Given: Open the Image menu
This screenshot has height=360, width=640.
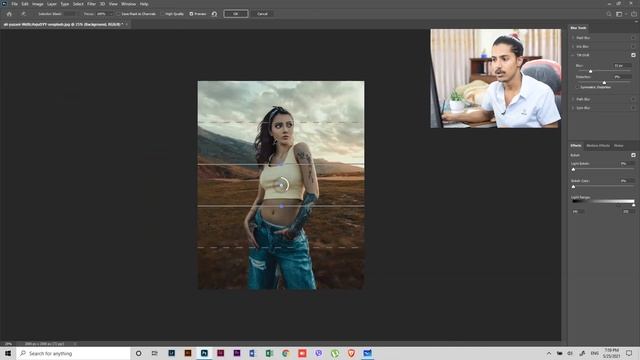Looking at the screenshot, I should [x=37, y=4].
